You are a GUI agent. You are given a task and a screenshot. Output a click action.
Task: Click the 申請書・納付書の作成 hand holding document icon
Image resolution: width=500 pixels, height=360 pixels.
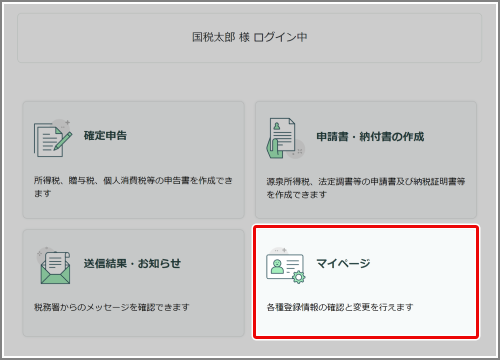point(285,138)
